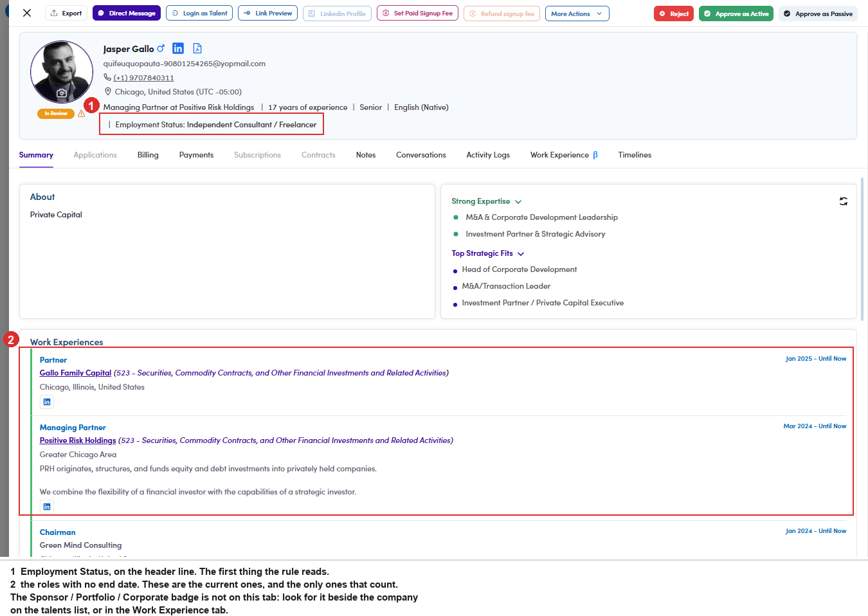
Task: Refresh the Strong Expertise analysis
Action: (x=844, y=201)
